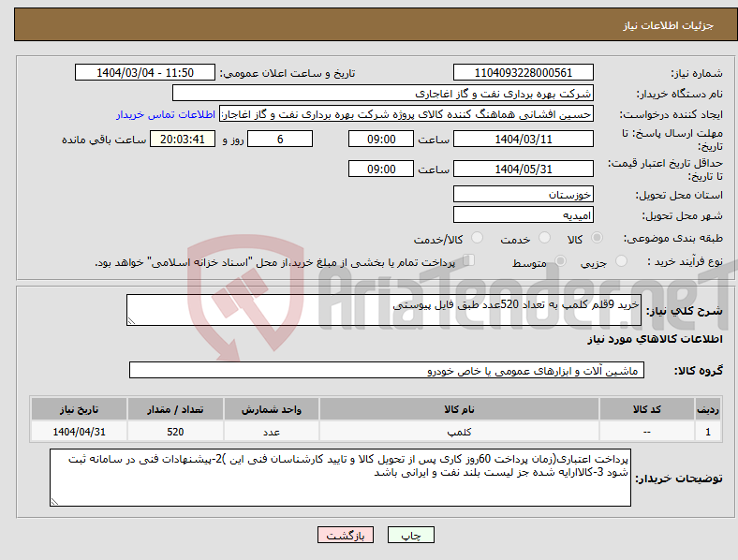
Task: Click the price validity time 09:00 field
Action: [381, 169]
